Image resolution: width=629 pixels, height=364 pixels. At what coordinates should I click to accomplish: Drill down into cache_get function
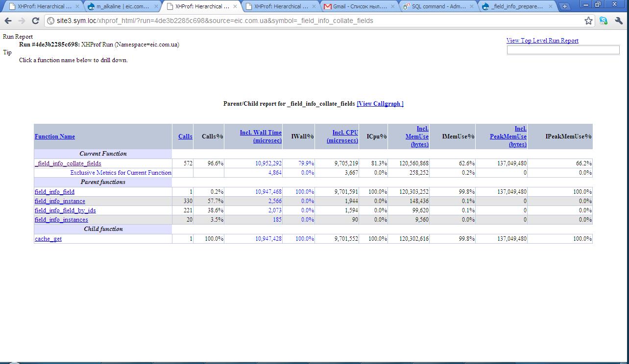[x=48, y=239]
